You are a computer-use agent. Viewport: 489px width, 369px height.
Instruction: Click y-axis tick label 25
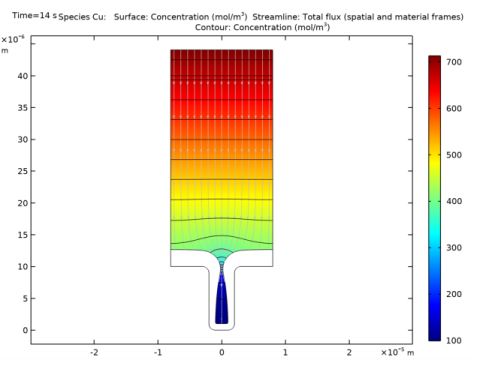point(23,171)
